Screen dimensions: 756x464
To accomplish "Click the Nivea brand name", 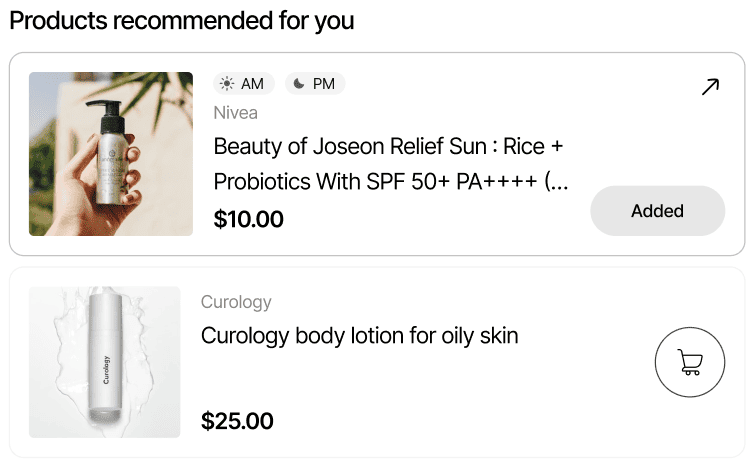I will pos(236,113).
